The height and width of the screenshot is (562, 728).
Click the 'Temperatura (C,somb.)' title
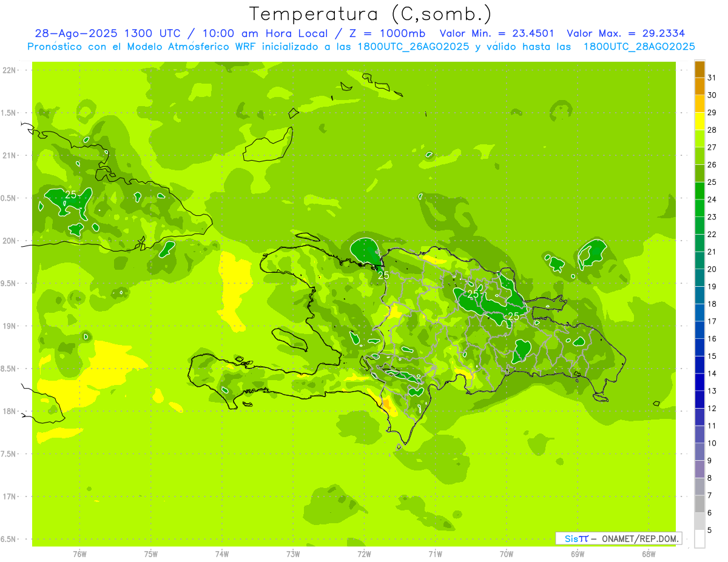point(370,14)
